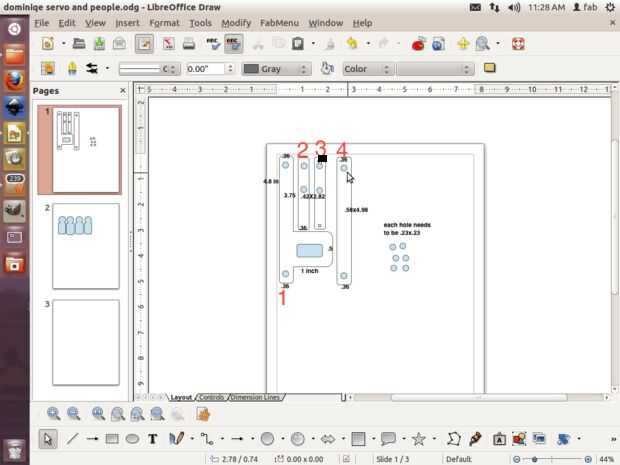620x465 pixels.
Task: Expand the Undo history dropdown arrow
Action: 368,43
